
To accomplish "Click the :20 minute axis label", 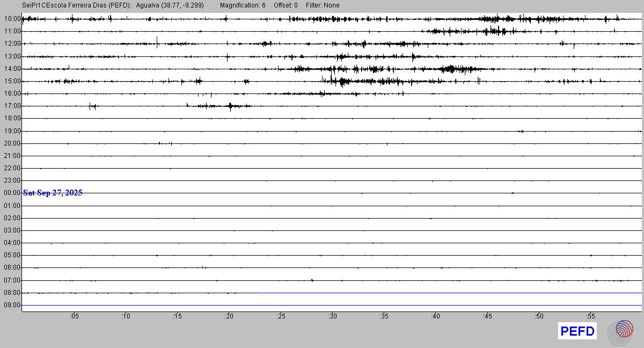I will pyautogui.click(x=229, y=316).
